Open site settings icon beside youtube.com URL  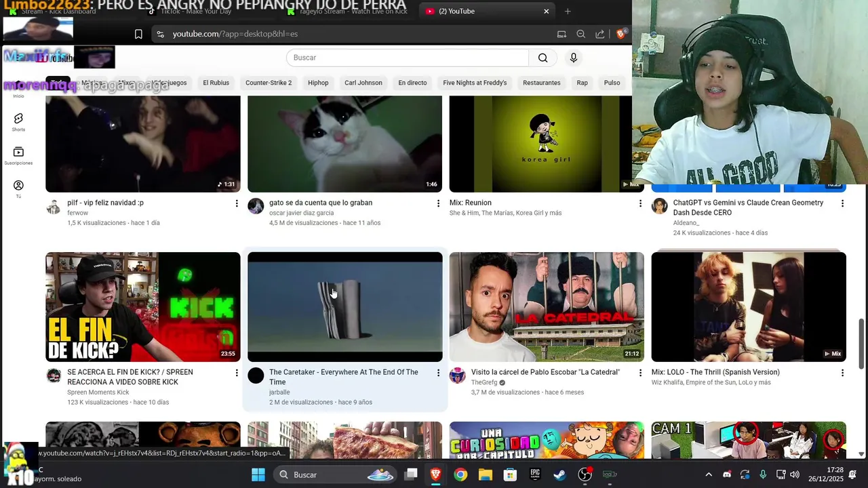pos(160,34)
